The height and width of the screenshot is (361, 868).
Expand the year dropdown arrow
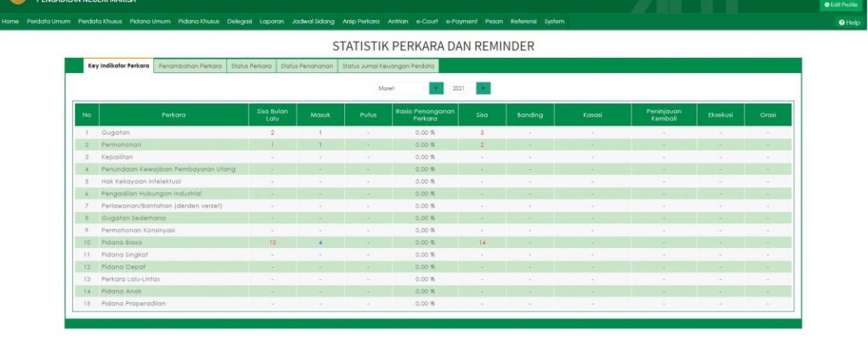[483, 88]
